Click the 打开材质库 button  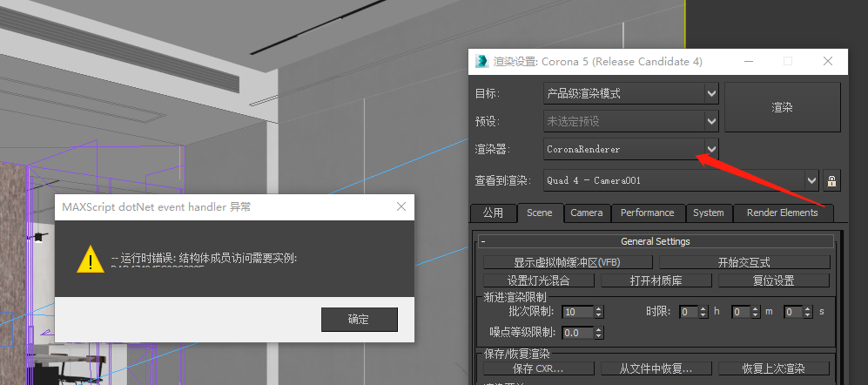point(656,280)
